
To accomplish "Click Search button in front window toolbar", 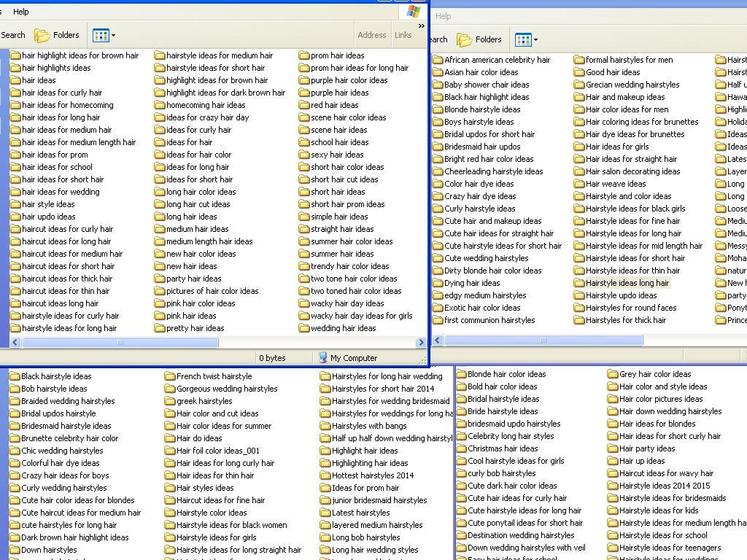I will point(13,35).
